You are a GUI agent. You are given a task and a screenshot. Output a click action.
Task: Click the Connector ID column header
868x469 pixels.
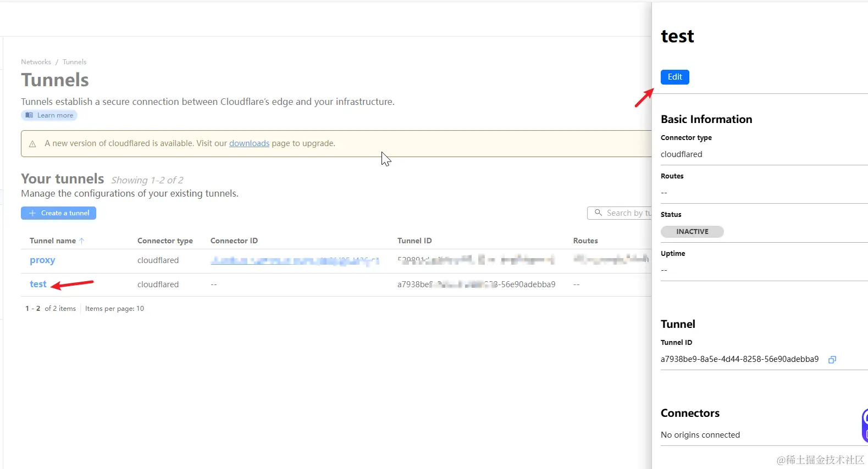point(234,241)
